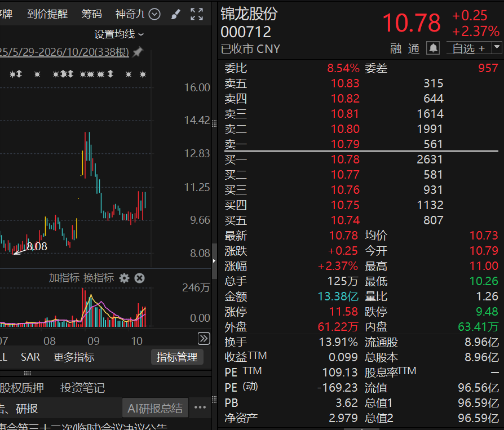504x430 pixels.
Task: Click 买五 price 10.74
Action: [345, 220]
